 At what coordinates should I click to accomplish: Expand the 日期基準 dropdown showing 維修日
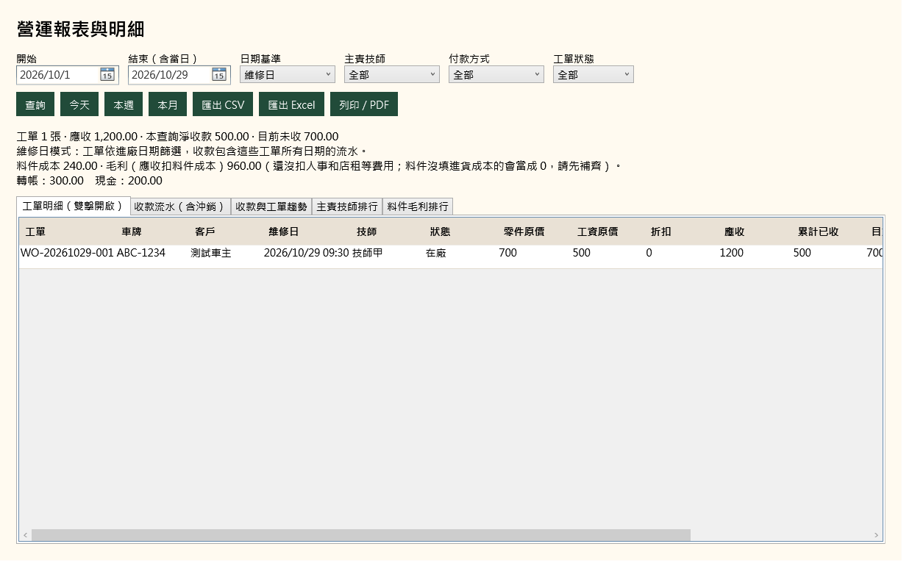pyautogui.click(x=288, y=74)
